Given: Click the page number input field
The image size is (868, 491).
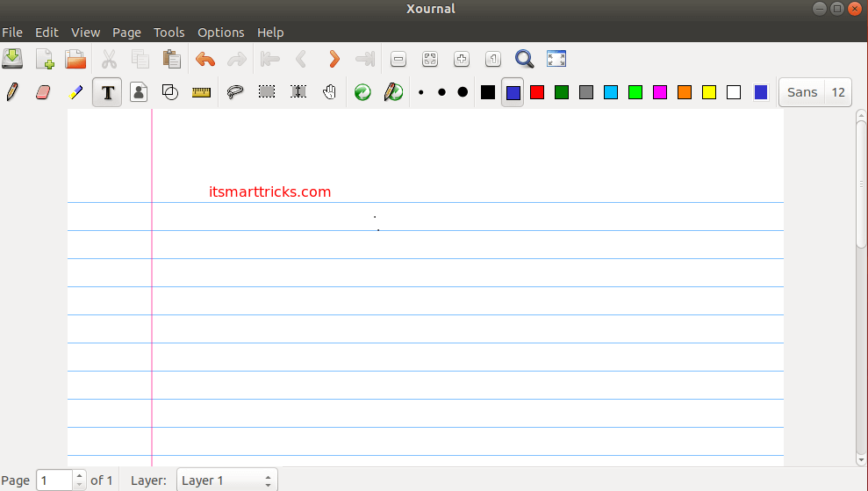Looking at the screenshot, I should (x=54, y=480).
